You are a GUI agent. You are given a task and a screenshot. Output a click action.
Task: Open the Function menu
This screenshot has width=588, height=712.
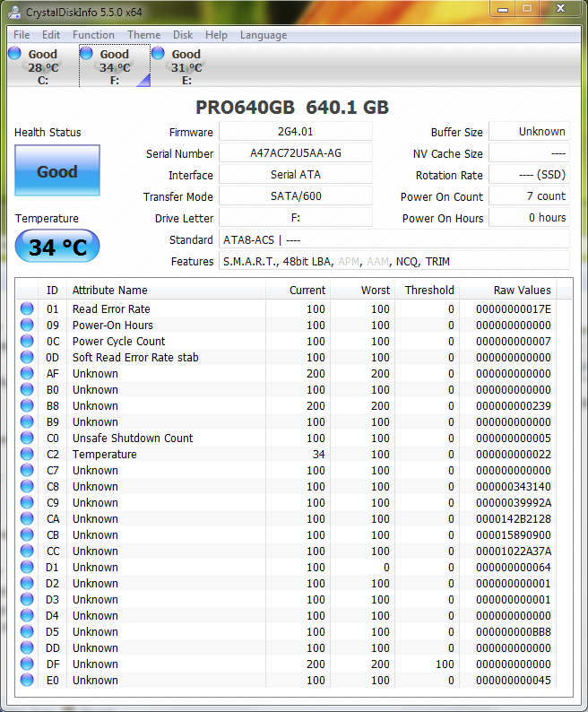point(93,35)
